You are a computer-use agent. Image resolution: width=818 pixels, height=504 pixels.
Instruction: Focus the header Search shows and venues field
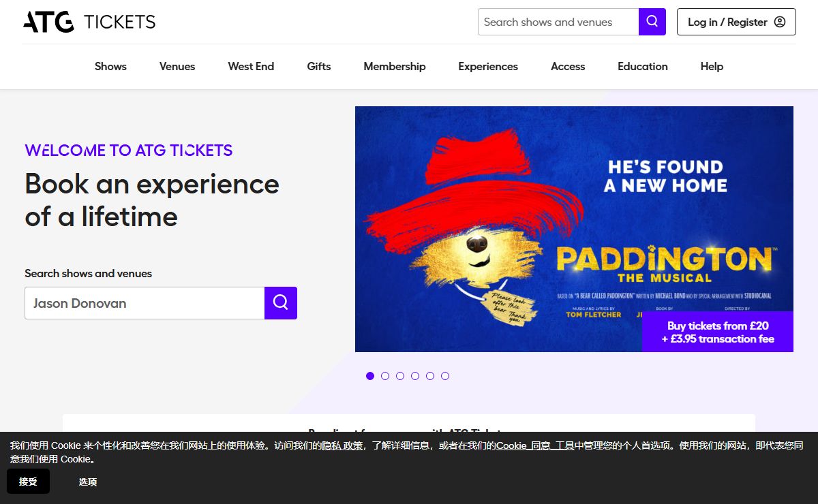click(558, 22)
